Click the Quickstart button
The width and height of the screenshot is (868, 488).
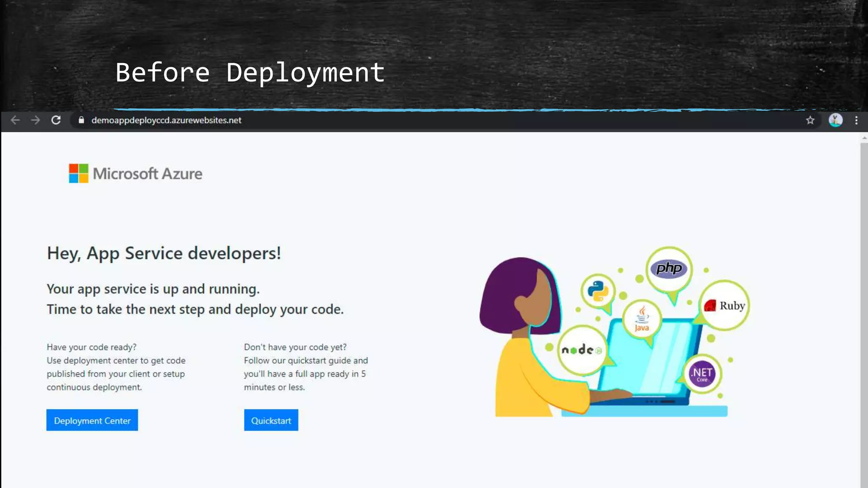coord(271,420)
